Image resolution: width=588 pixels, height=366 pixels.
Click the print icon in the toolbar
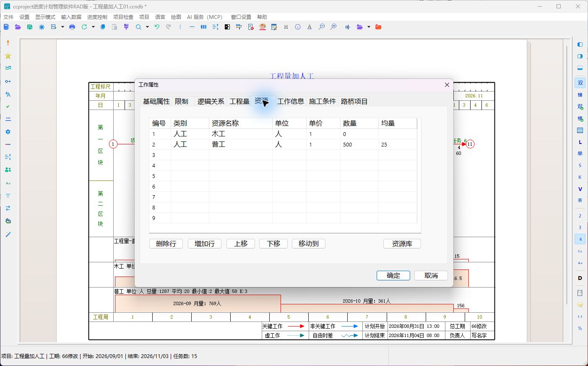[x=72, y=27]
